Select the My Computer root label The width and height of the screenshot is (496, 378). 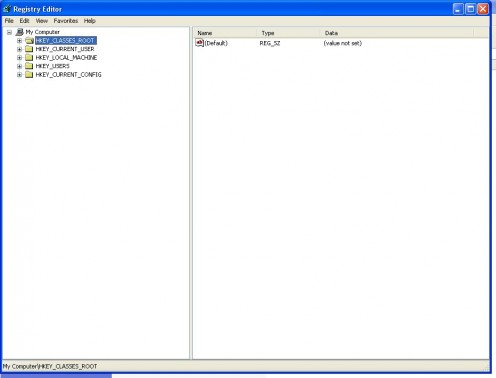tap(43, 32)
